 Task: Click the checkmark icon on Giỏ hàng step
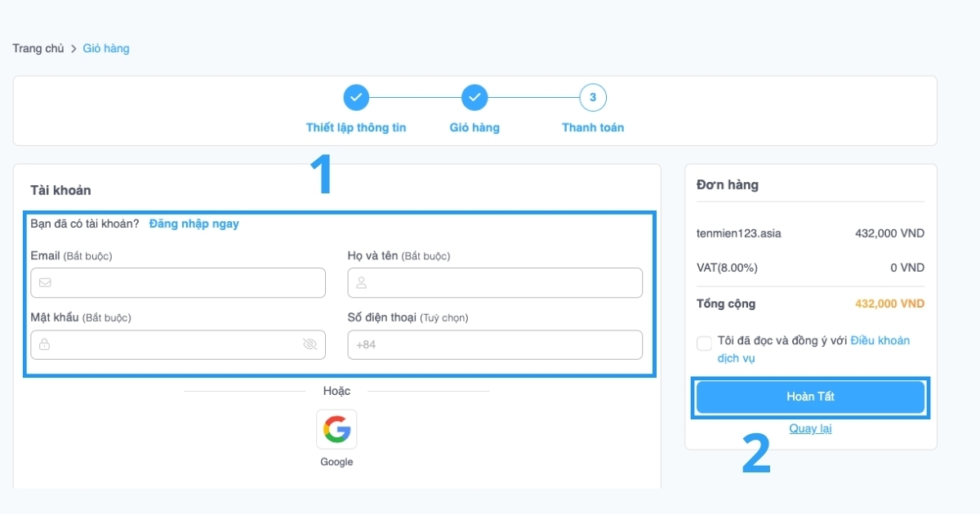474,97
